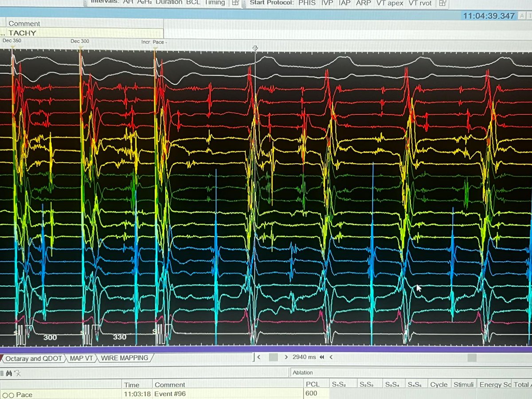Select the A2H2 interval measurement
Image resolution: width=532 pixels, height=399 pixels.
[x=145, y=2]
